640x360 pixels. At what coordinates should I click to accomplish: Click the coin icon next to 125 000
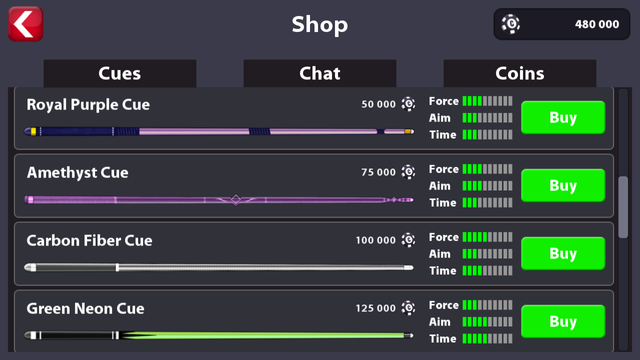click(x=408, y=308)
